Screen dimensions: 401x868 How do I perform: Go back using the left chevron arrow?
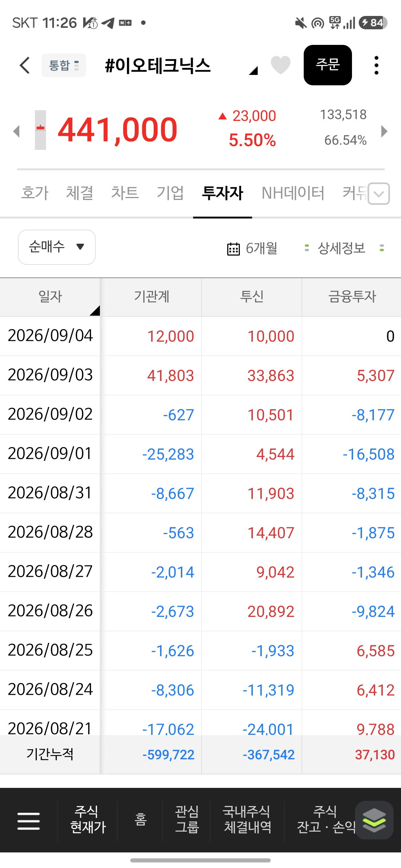(x=25, y=66)
